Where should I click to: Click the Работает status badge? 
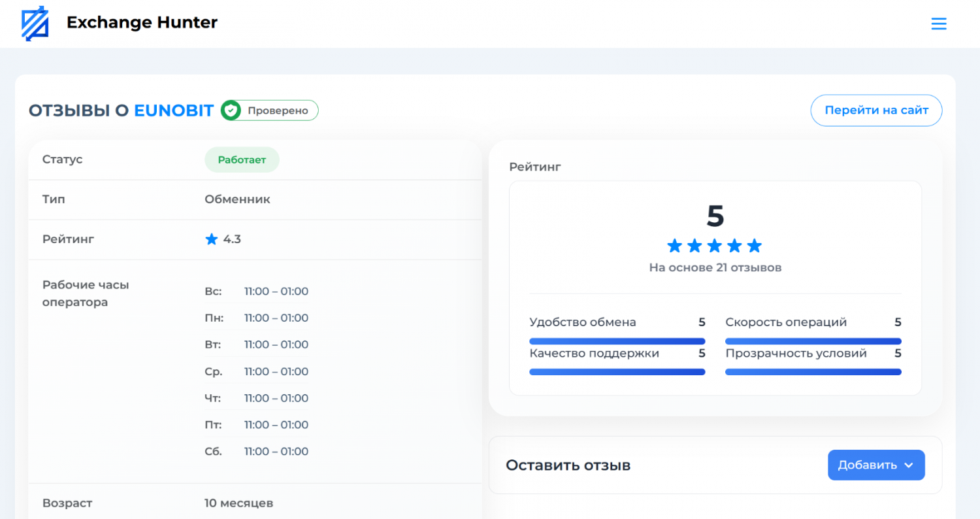242,159
